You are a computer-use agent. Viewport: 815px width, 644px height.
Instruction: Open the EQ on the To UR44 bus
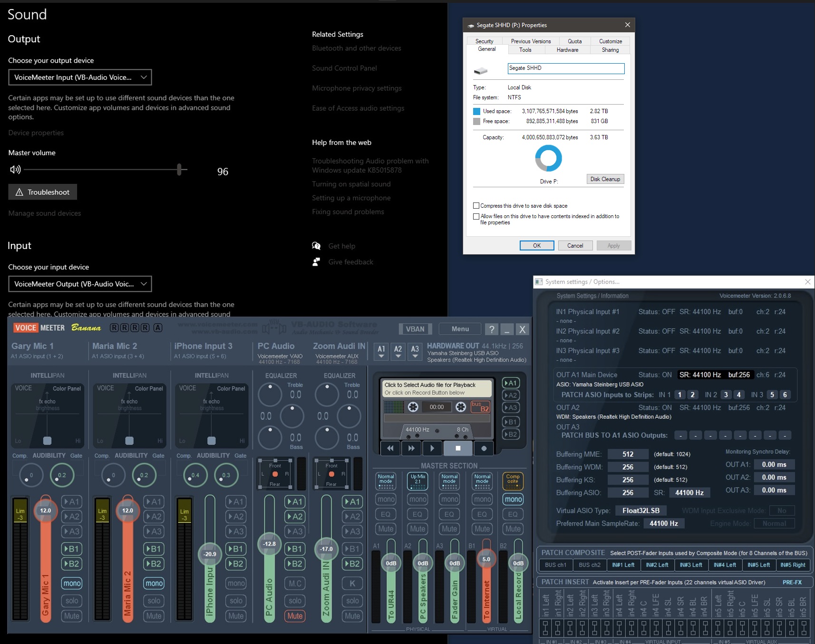click(x=386, y=514)
